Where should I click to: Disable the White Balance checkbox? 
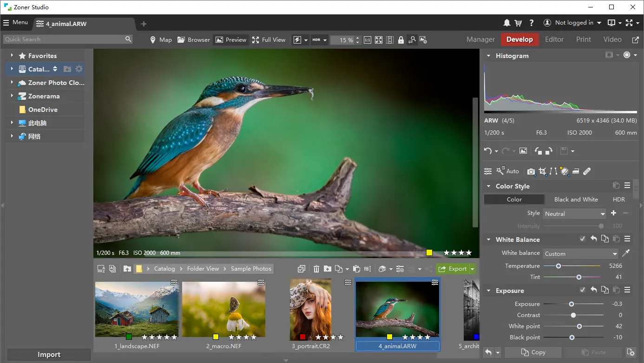click(x=583, y=239)
